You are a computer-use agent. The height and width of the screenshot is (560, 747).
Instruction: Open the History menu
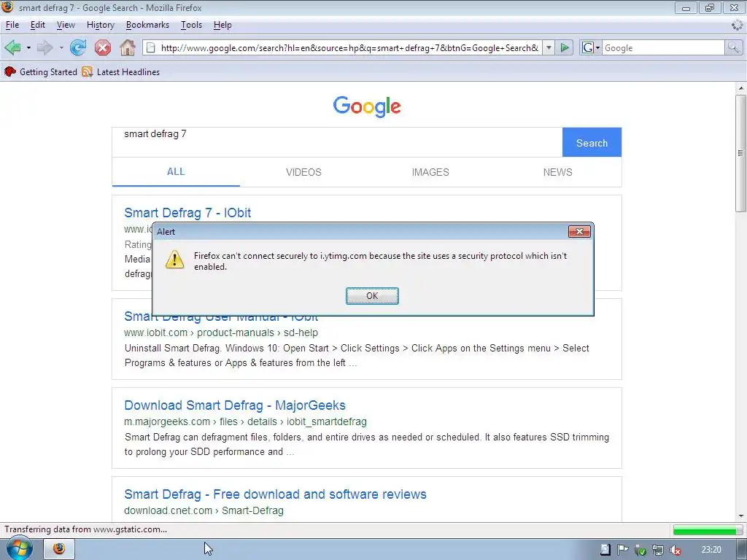tap(101, 25)
